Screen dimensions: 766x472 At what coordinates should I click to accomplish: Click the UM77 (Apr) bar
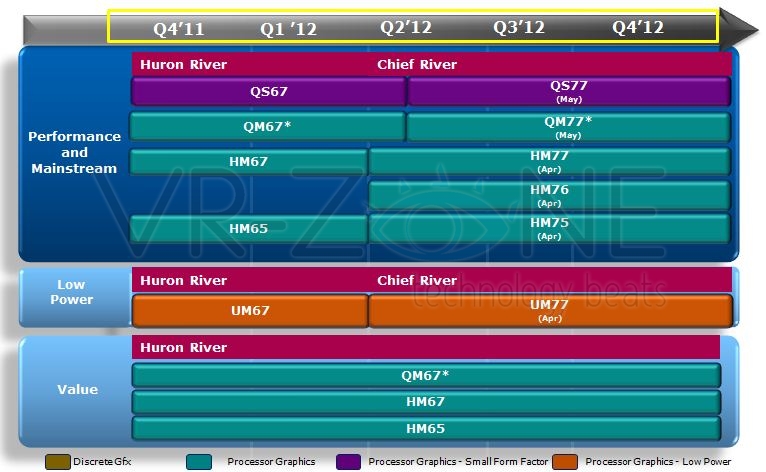551,310
